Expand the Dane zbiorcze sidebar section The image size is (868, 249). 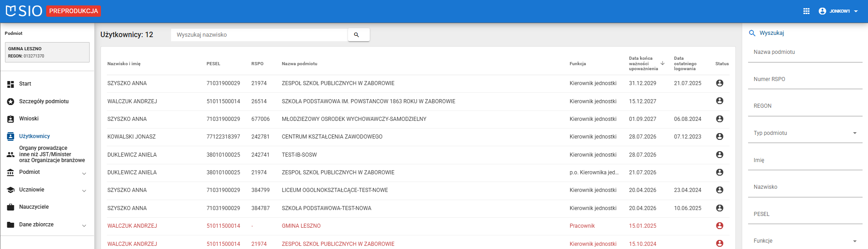(84, 225)
